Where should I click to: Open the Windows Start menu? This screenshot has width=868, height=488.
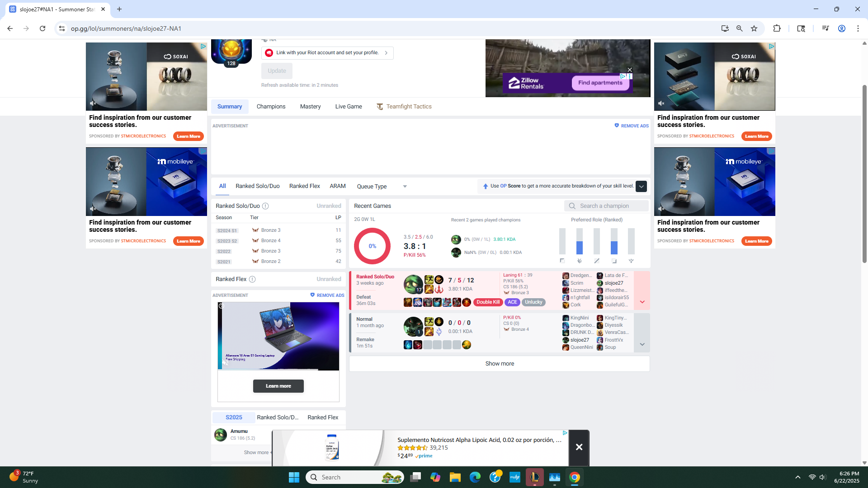[294, 477]
